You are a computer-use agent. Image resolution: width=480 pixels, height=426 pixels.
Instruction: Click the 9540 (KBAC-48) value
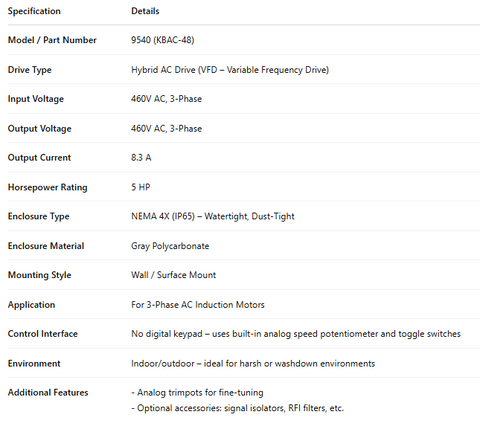click(x=162, y=40)
